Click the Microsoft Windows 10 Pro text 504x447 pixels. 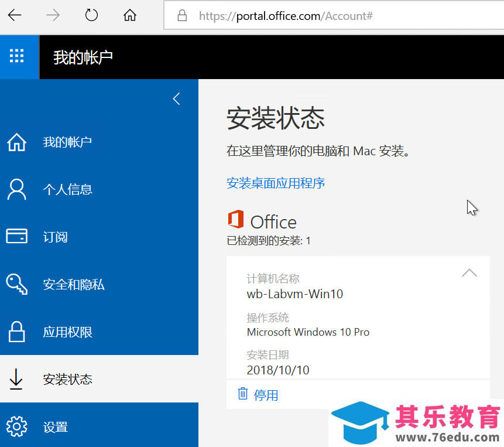(308, 332)
